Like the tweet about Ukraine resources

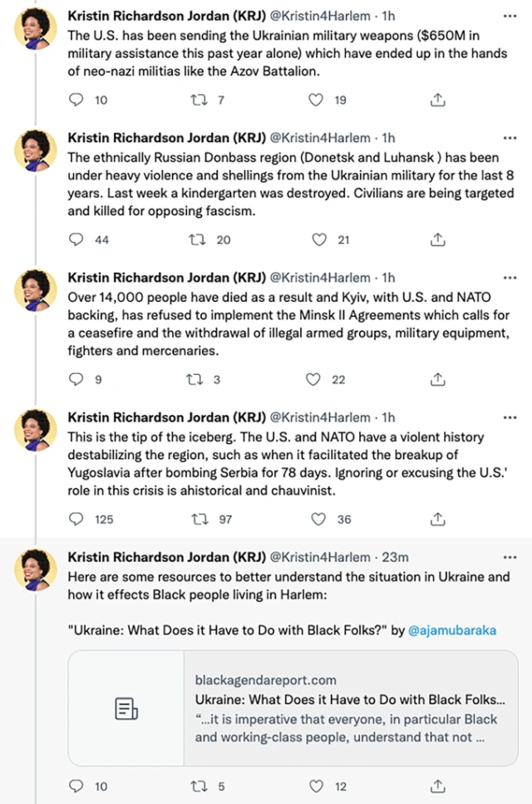click(x=316, y=786)
